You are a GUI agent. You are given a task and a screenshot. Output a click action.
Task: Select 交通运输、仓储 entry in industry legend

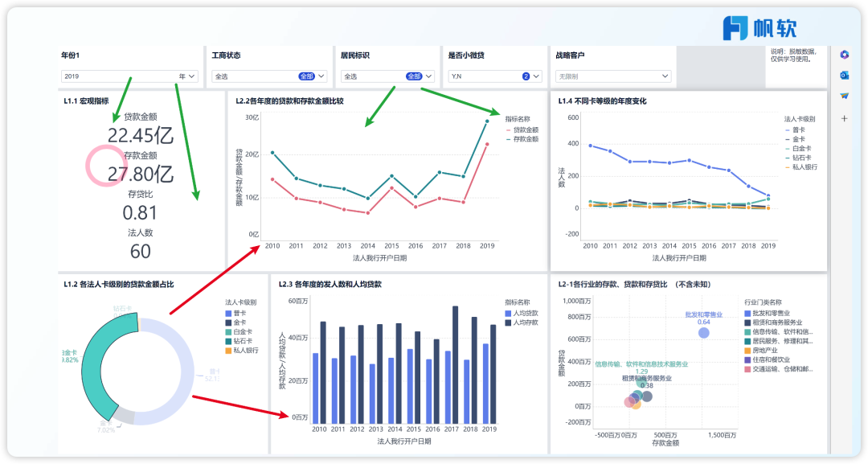point(779,369)
